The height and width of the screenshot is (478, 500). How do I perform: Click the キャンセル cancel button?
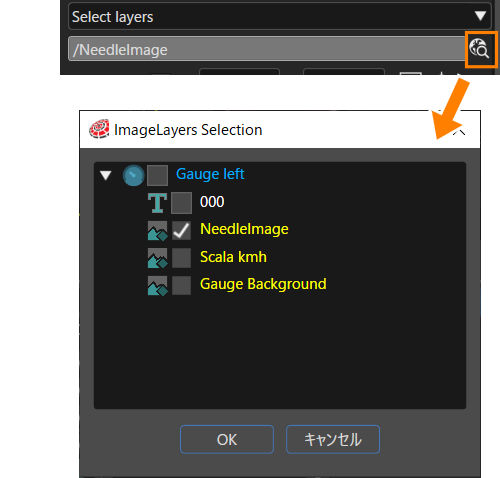(333, 439)
